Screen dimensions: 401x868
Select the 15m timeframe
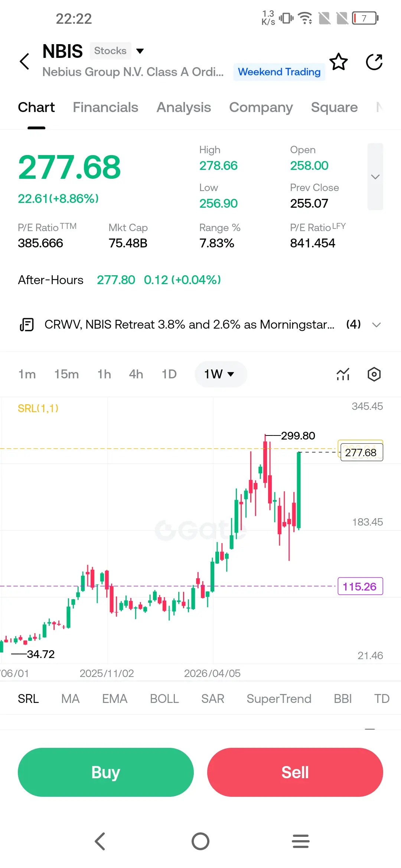(x=66, y=374)
